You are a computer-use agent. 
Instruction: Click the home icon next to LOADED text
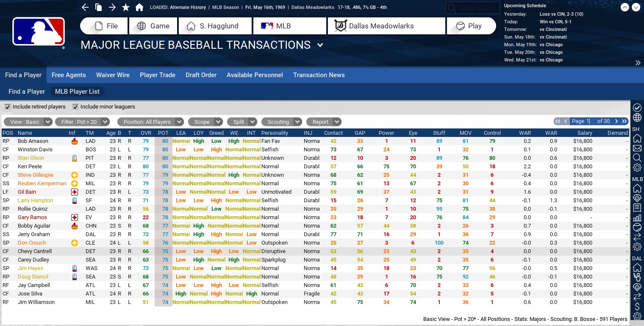point(139,7)
